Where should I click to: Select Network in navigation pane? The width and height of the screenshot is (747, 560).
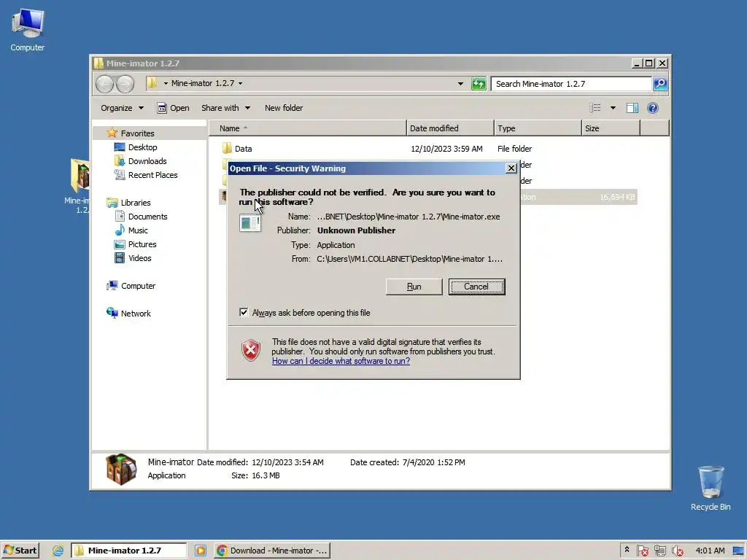pos(136,314)
